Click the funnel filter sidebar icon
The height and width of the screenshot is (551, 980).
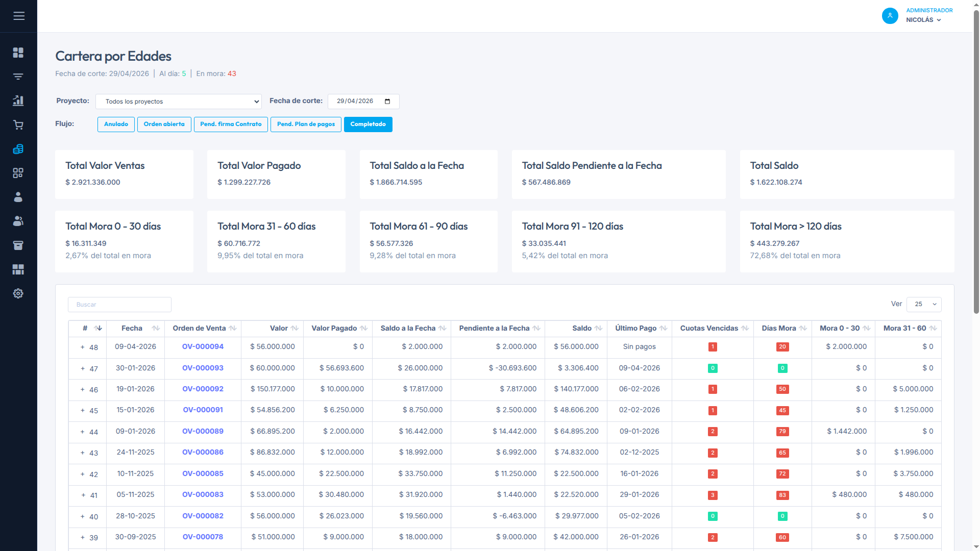point(18,77)
